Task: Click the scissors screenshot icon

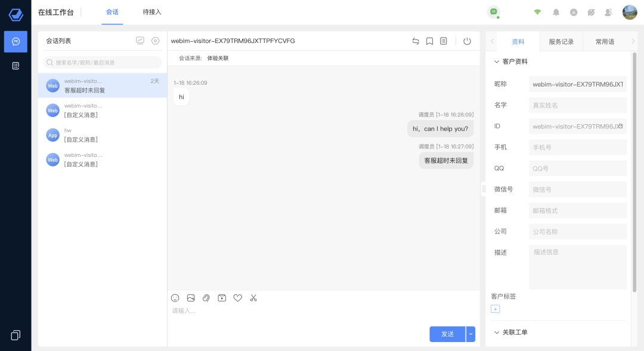Action: (x=253, y=298)
